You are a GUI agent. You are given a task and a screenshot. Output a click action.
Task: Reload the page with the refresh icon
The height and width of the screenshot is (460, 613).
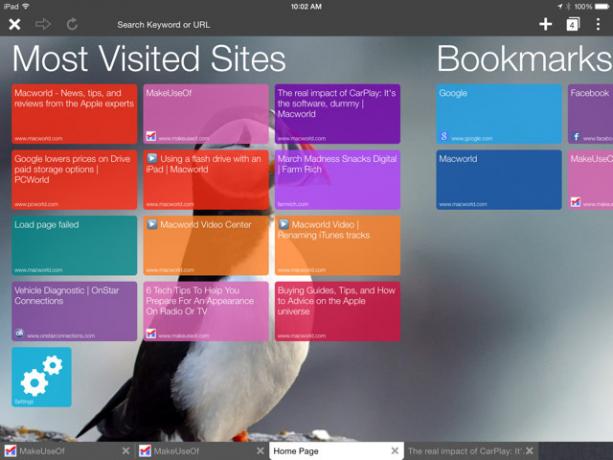[x=72, y=24]
